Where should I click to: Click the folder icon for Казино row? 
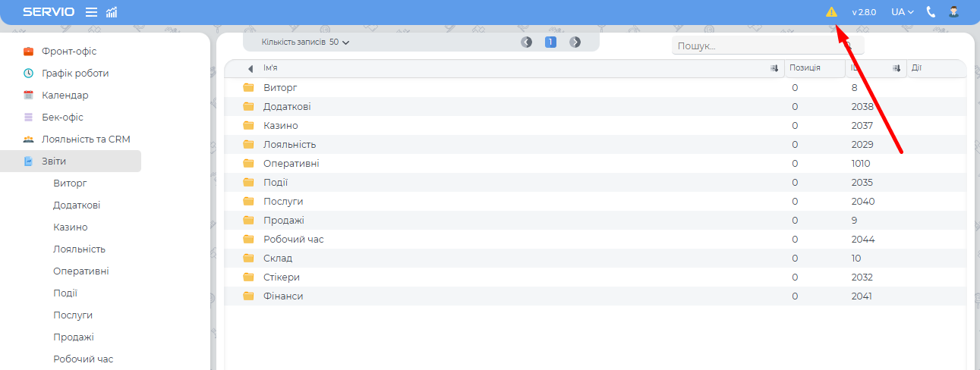[x=248, y=125]
